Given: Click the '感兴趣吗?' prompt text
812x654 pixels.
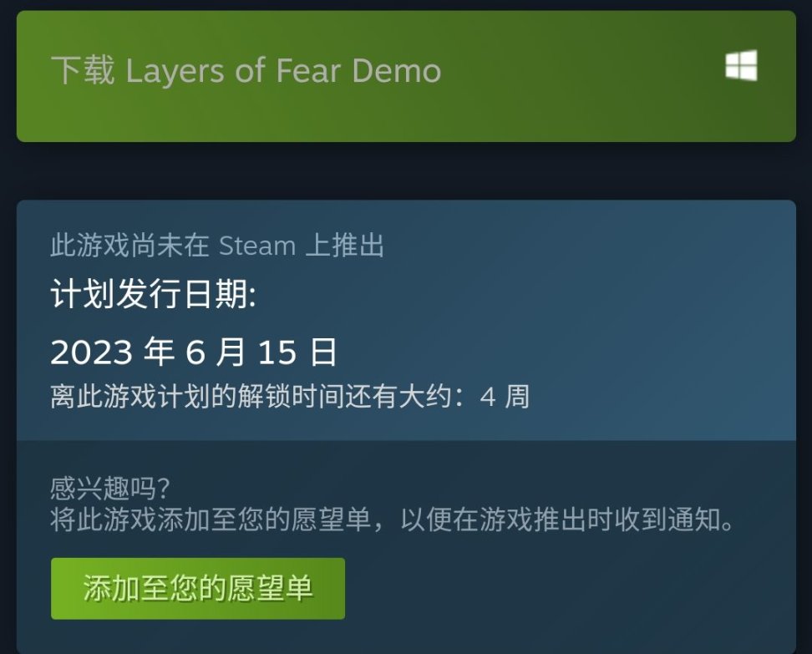Looking at the screenshot, I should click(x=110, y=488).
